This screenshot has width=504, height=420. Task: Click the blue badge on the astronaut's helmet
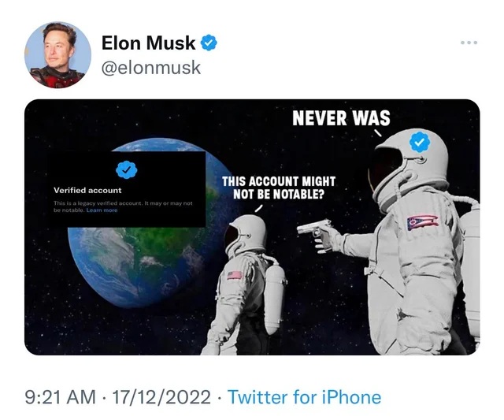(x=420, y=142)
